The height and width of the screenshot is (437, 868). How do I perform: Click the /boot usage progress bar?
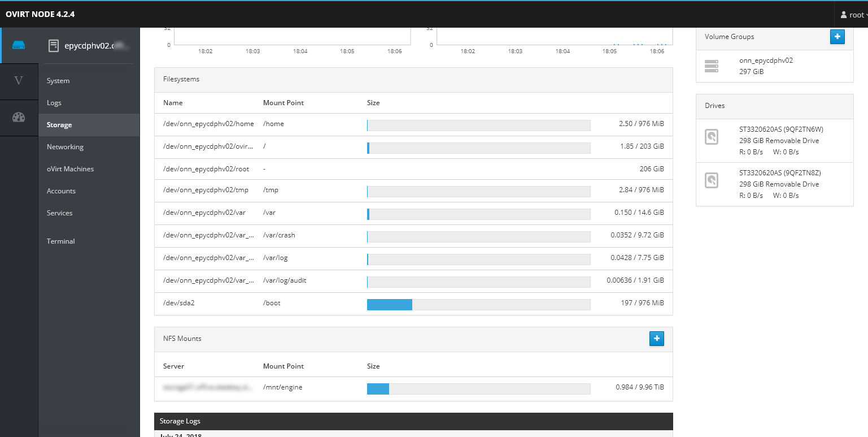point(478,305)
